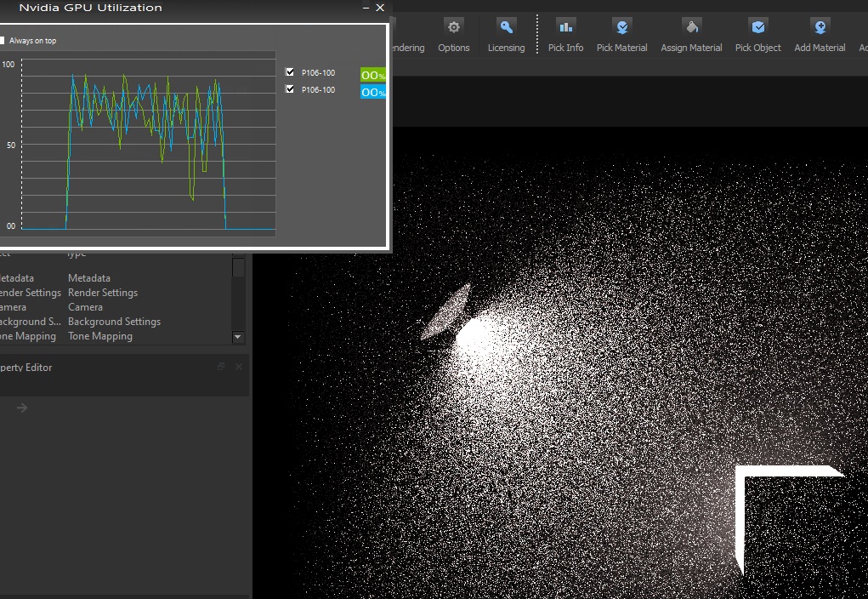Enable the Always on top checkbox
Image resolution: width=868 pixels, height=599 pixels.
[3, 41]
